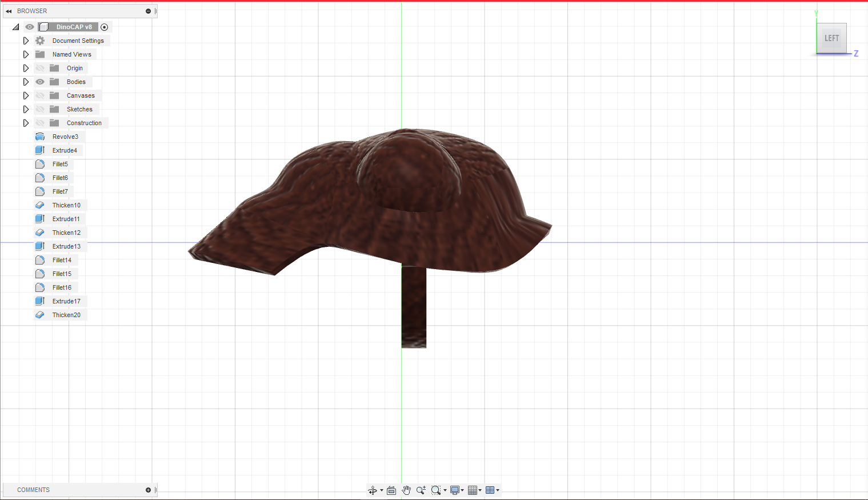The image size is (868, 500).
Task: Open Zoom Window dropdown arrow
Action: 445,490
